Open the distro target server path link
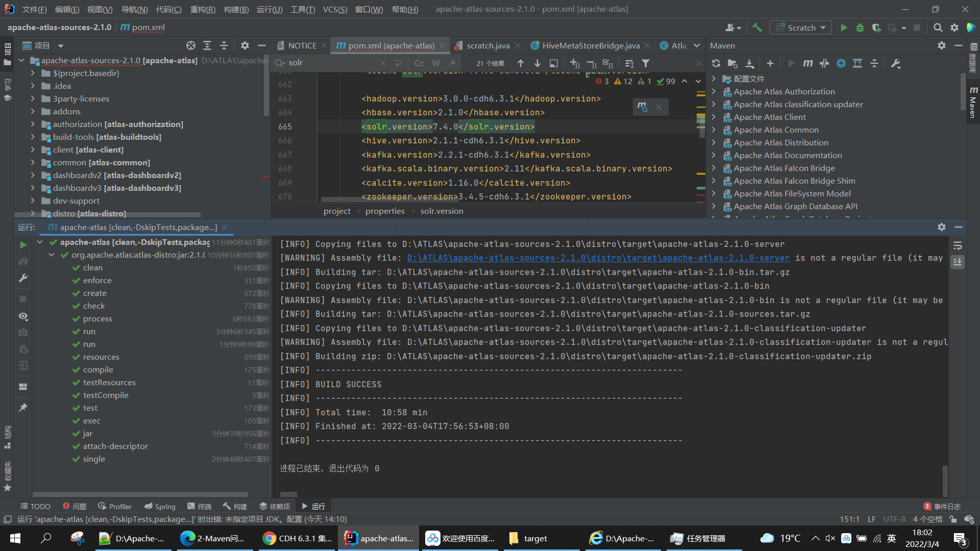980x551 pixels. [x=598, y=258]
